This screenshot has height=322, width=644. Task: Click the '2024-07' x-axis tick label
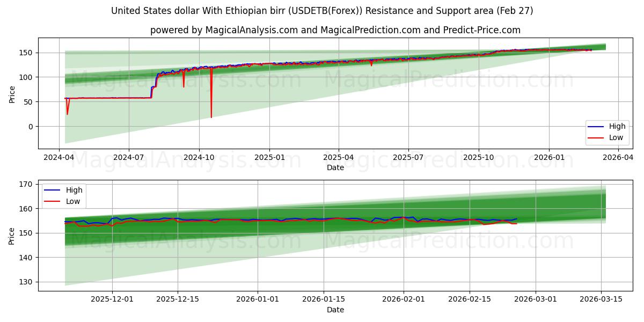click(x=129, y=158)
